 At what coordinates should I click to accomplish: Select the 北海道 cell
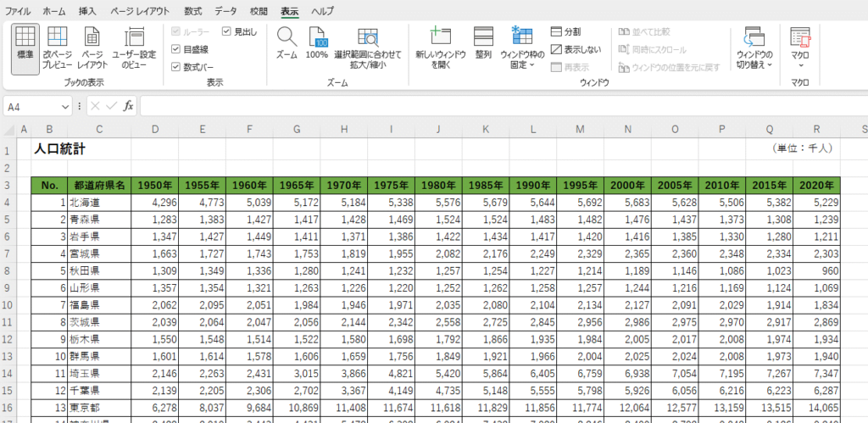[100, 203]
